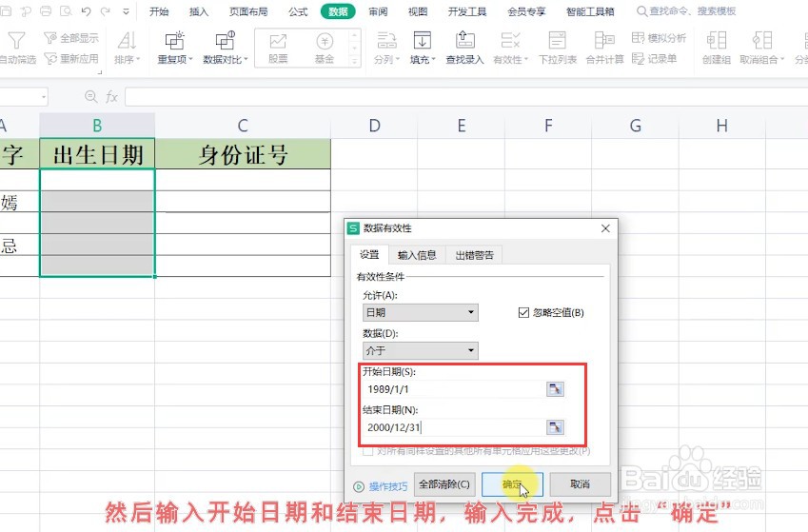Open the 智能工具箱 ribbon tab
808x532 pixels.
click(591, 11)
